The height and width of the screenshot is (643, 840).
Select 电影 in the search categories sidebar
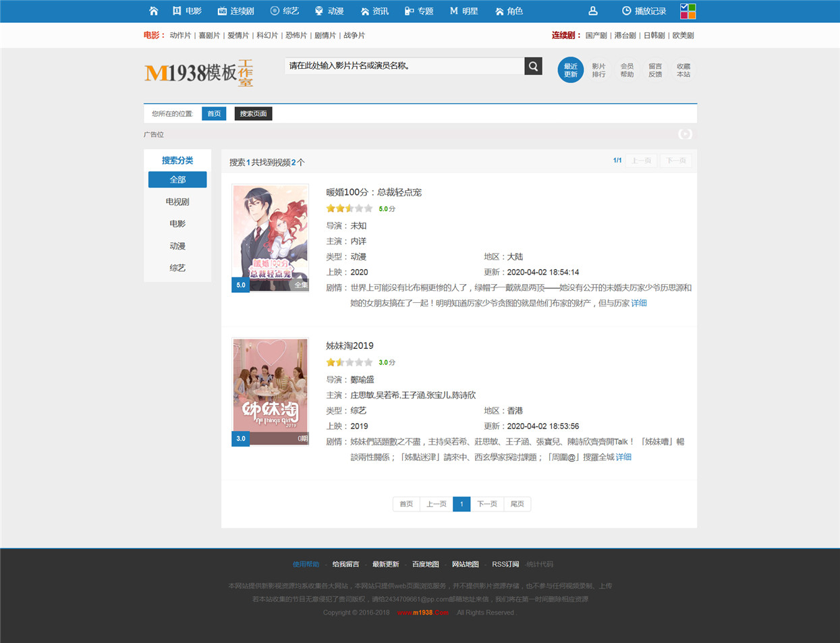click(x=177, y=224)
